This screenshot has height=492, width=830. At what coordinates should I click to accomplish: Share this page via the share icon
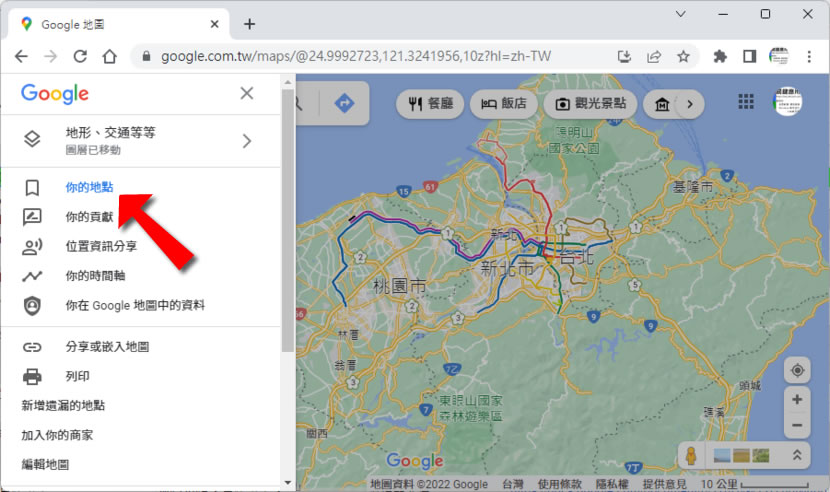pyautogui.click(x=654, y=57)
